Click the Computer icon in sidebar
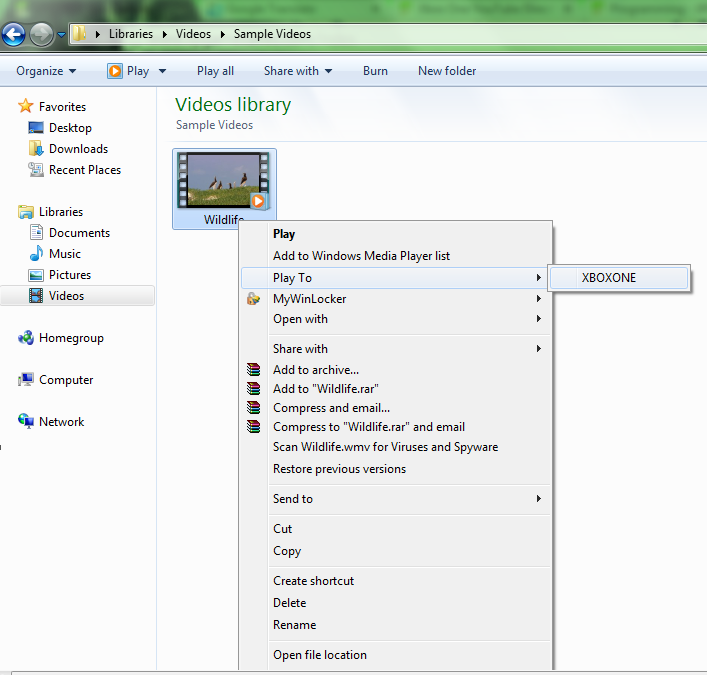This screenshot has height=675, width=707. coord(26,380)
